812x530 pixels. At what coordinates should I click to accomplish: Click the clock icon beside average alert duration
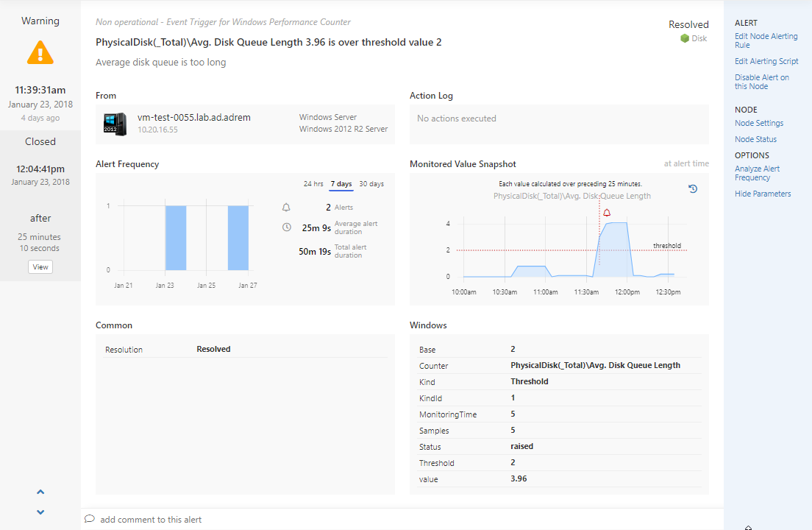click(286, 227)
